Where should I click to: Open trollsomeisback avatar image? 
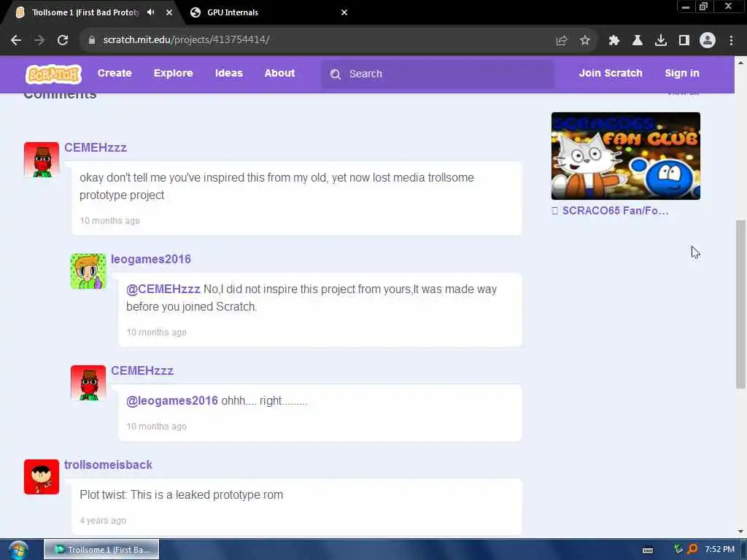(x=42, y=477)
